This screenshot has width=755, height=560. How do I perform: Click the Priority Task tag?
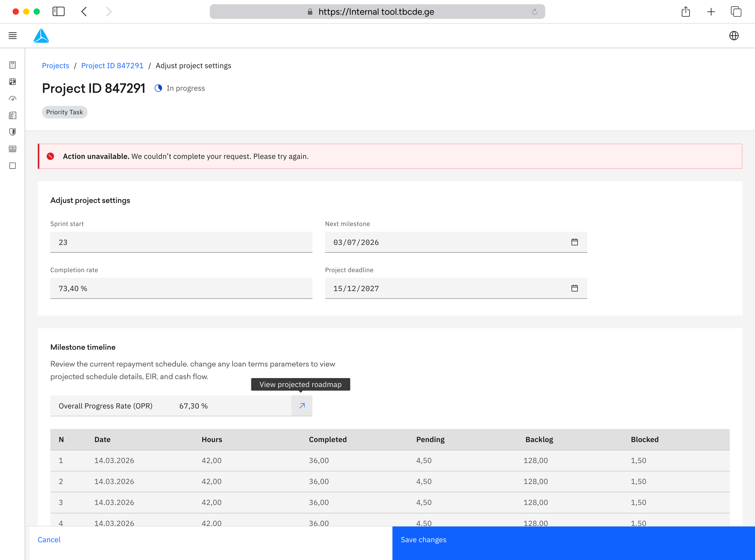(64, 112)
